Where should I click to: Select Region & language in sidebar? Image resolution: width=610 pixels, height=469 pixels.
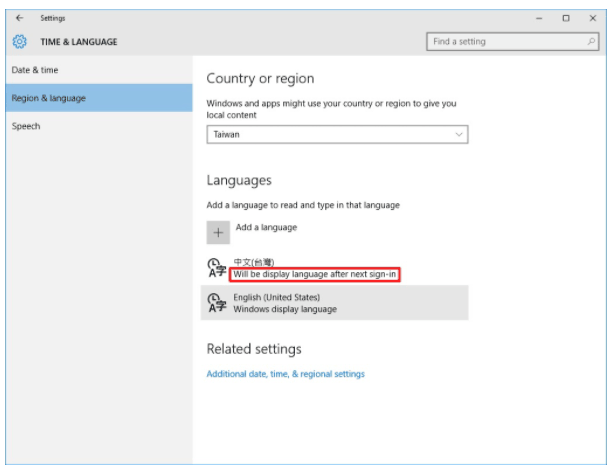tap(48, 98)
